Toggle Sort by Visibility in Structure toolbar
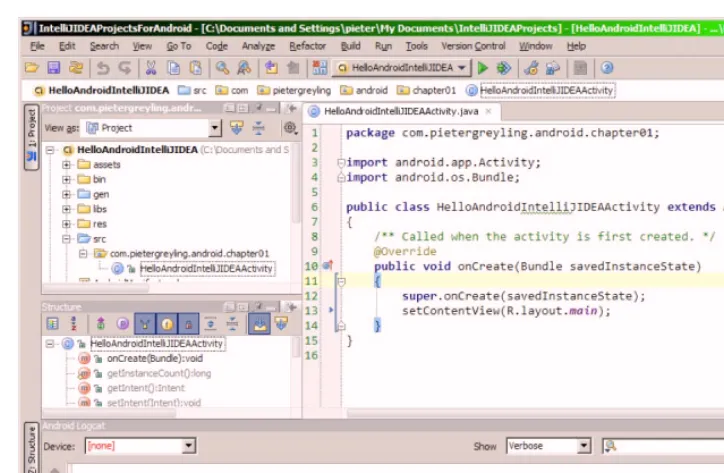724x473 pixels. [x=53, y=324]
